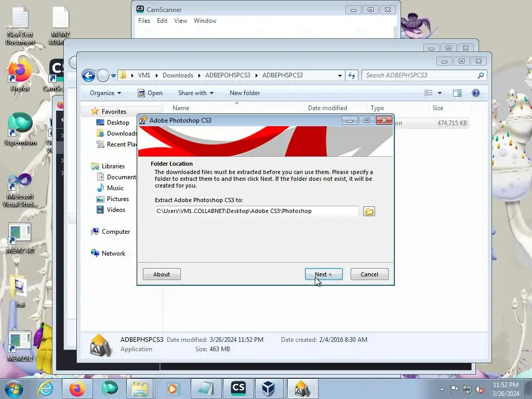This screenshot has height=399, width=532.
Task: Open the Edit menu in CamScanner
Action: [x=162, y=21]
